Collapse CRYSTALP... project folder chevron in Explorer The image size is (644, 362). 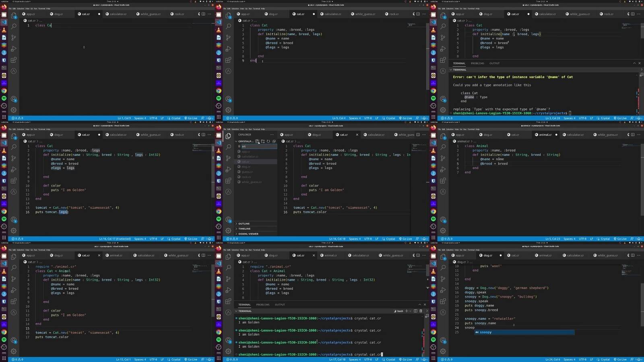click(236, 141)
